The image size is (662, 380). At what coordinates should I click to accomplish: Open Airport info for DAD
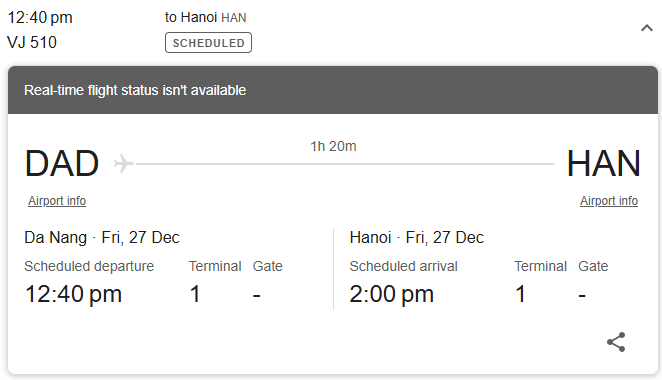(57, 201)
